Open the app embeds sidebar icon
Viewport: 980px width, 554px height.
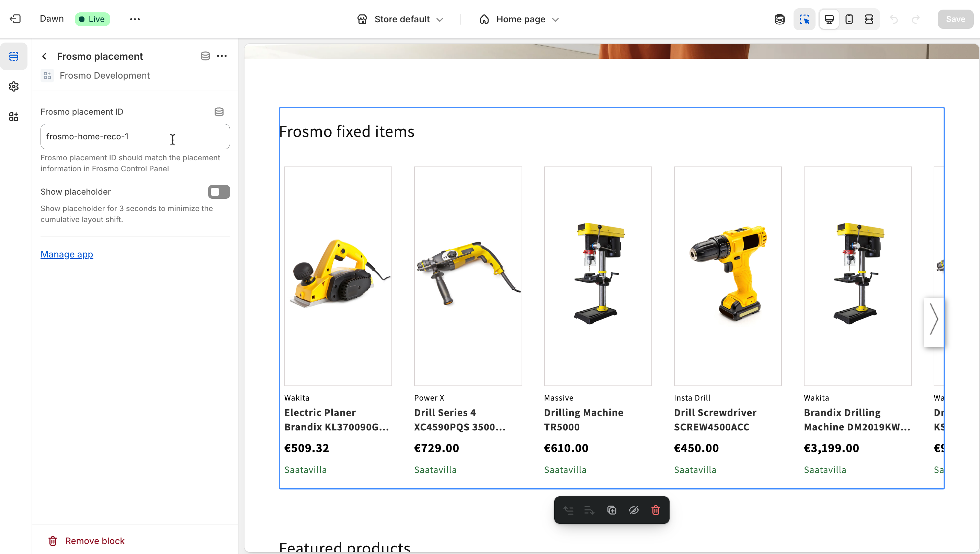14,117
